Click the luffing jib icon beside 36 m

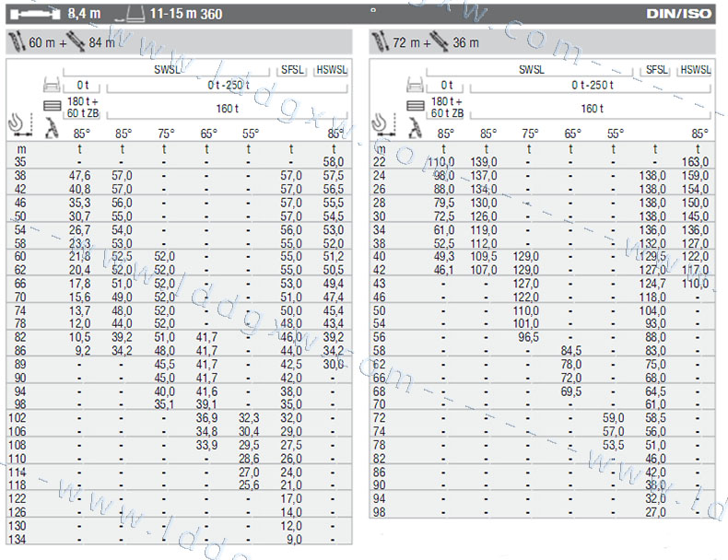tap(440, 41)
